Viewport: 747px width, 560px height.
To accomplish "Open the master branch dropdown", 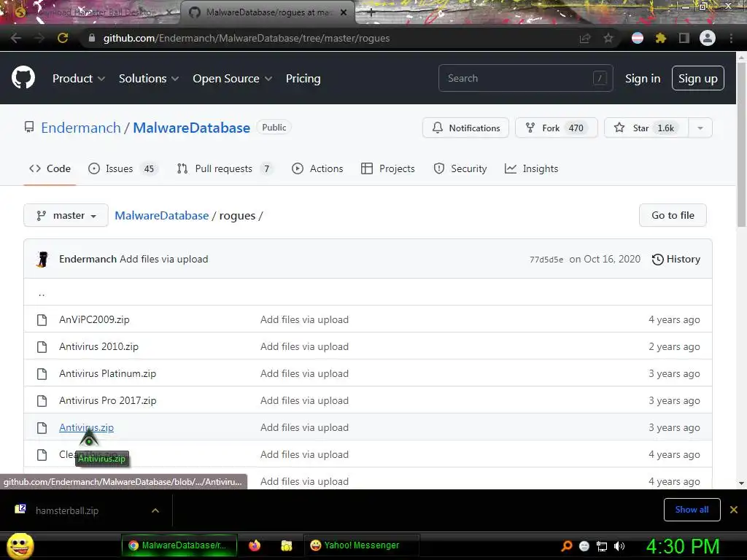I will pyautogui.click(x=66, y=215).
